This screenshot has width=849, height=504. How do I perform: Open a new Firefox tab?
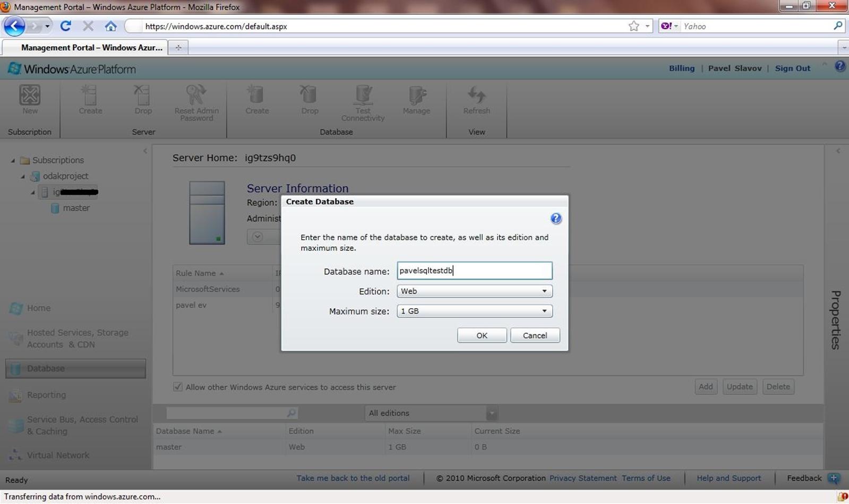(178, 47)
